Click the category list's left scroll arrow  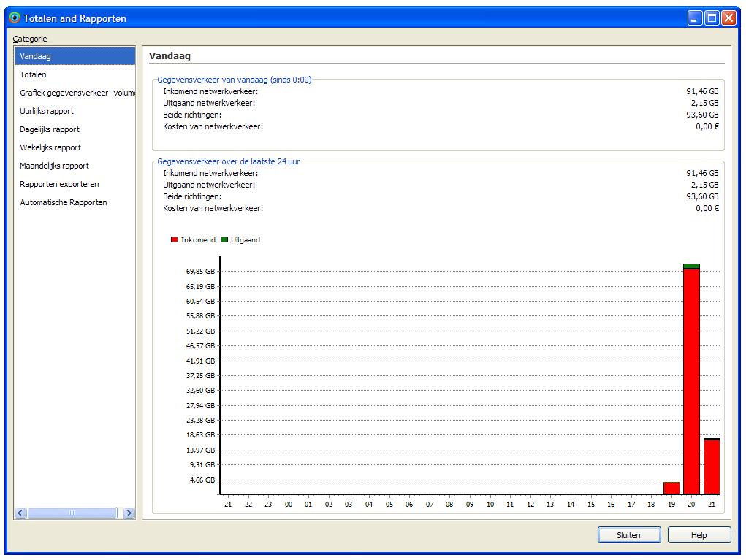click(x=20, y=513)
